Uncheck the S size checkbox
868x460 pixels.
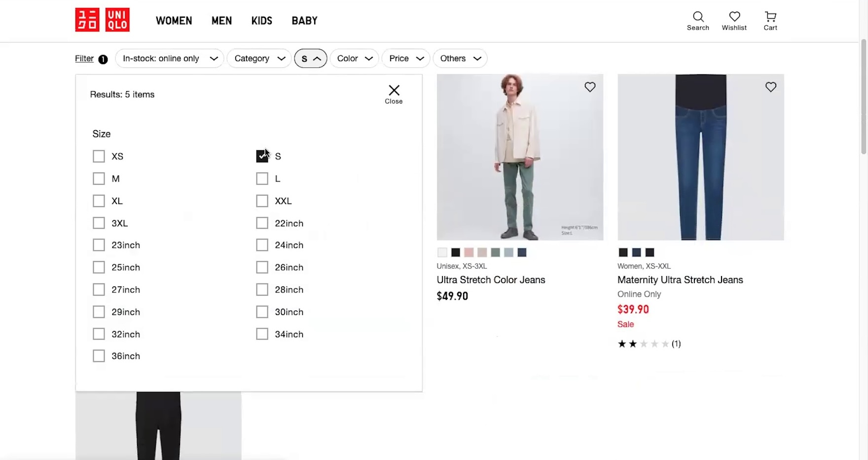click(262, 156)
